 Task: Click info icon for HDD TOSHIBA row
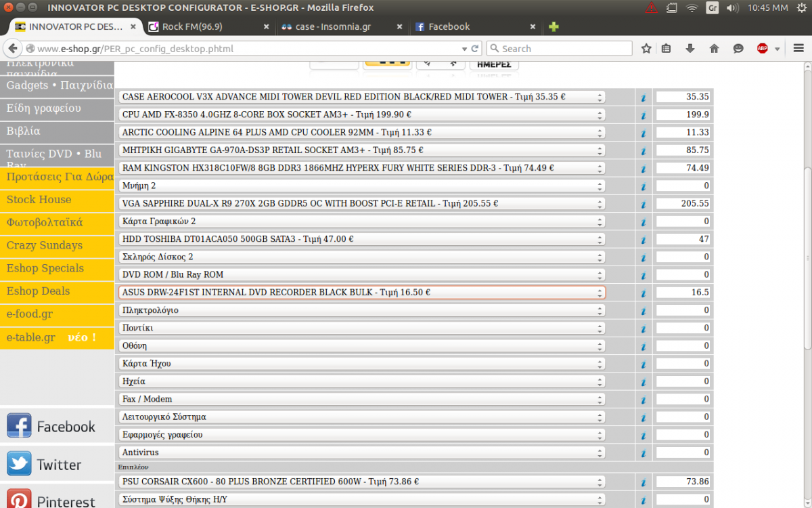click(x=644, y=239)
